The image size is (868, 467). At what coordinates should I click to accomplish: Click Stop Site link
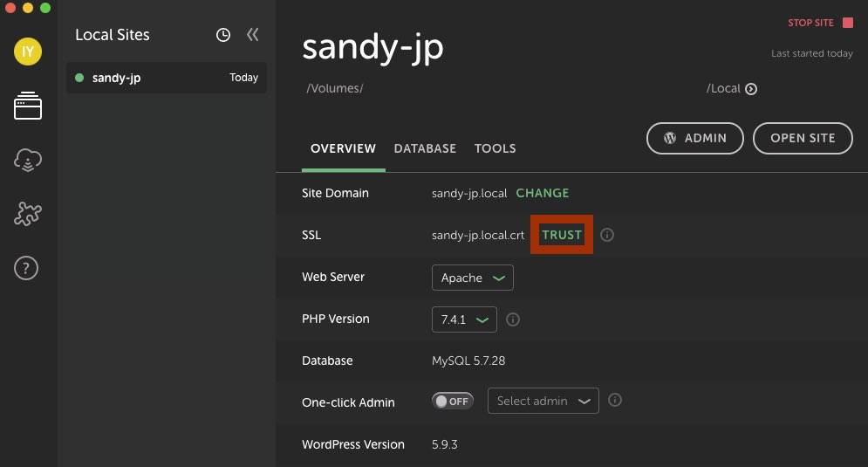(810, 23)
